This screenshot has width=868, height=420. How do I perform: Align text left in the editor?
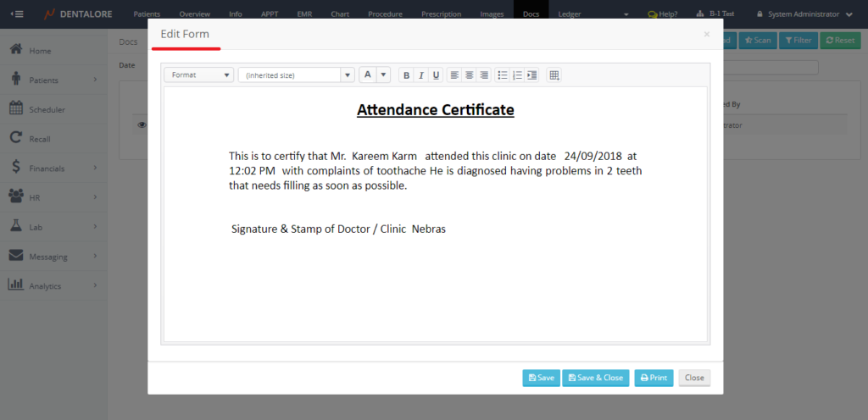pos(454,75)
